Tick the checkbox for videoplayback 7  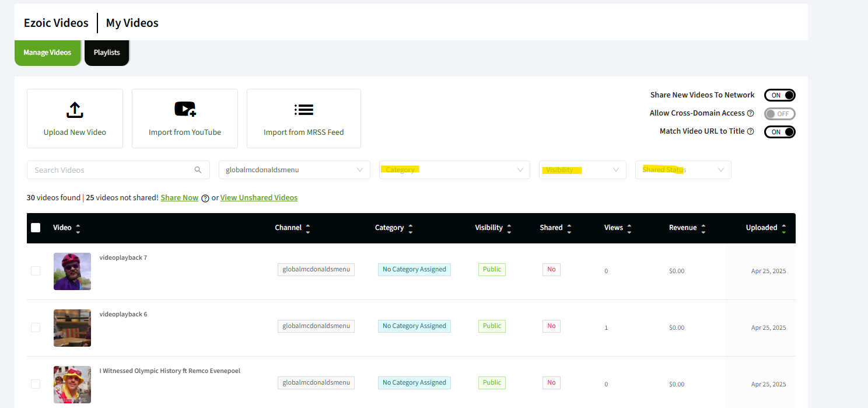point(36,271)
